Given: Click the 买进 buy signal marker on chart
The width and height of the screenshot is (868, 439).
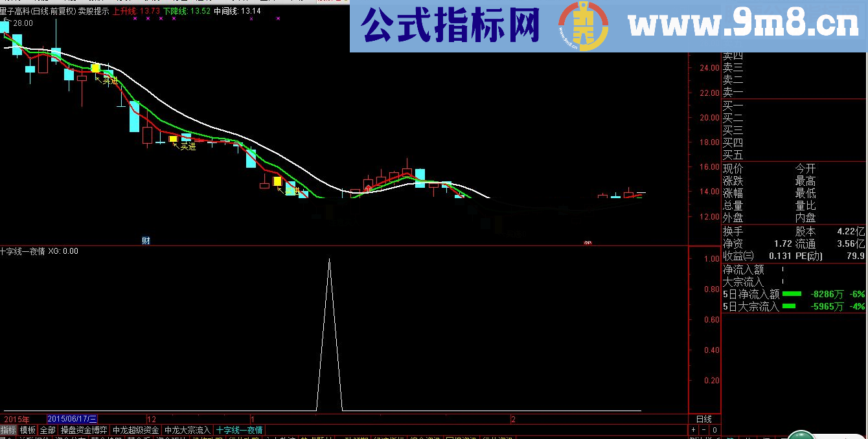Looking at the screenshot, I should coord(109,82).
